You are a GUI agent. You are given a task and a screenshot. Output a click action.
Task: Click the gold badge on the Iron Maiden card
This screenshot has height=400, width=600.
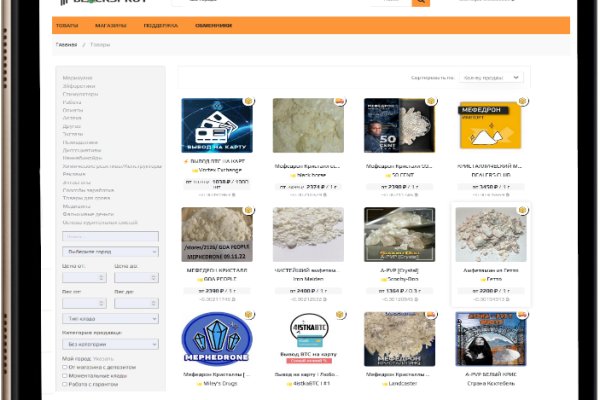340,210
